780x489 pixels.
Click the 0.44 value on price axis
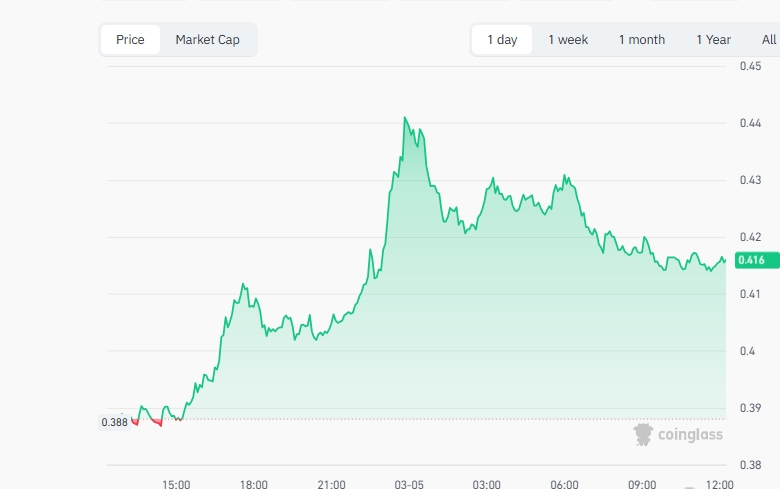pyautogui.click(x=750, y=123)
